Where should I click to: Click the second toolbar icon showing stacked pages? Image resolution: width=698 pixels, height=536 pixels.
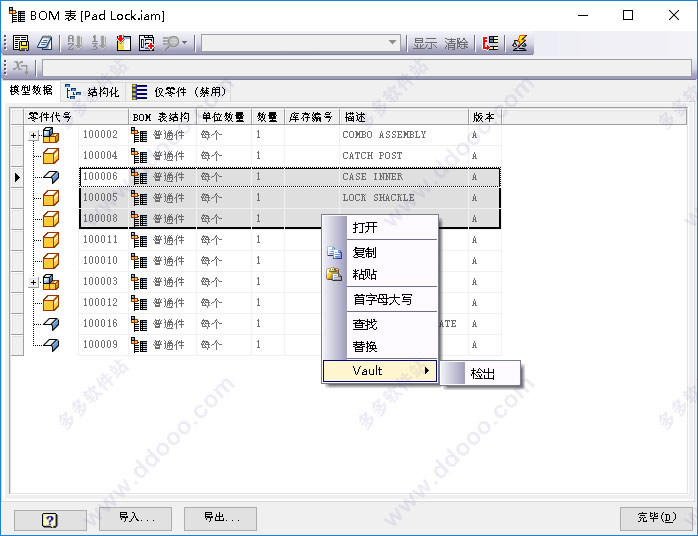45,43
